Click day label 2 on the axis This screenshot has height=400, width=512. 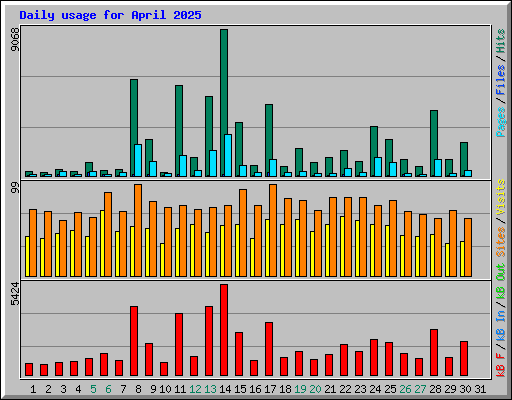click(x=48, y=389)
